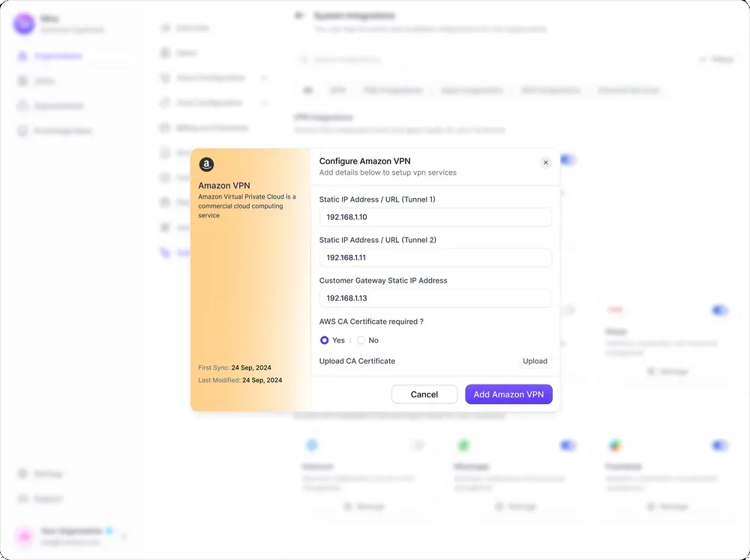Click Upload for the CA Certificate
The image size is (750, 560).
pyautogui.click(x=535, y=361)
